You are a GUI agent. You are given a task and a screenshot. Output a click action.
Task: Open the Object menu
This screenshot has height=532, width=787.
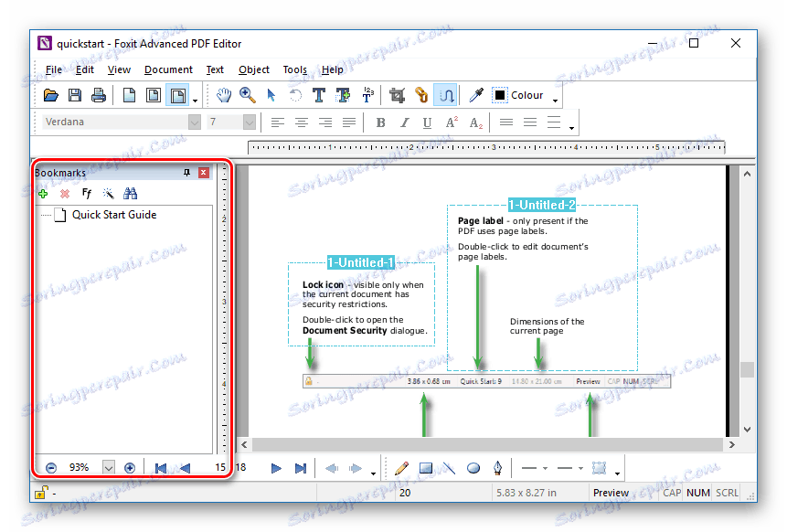(x=254, y=69)
